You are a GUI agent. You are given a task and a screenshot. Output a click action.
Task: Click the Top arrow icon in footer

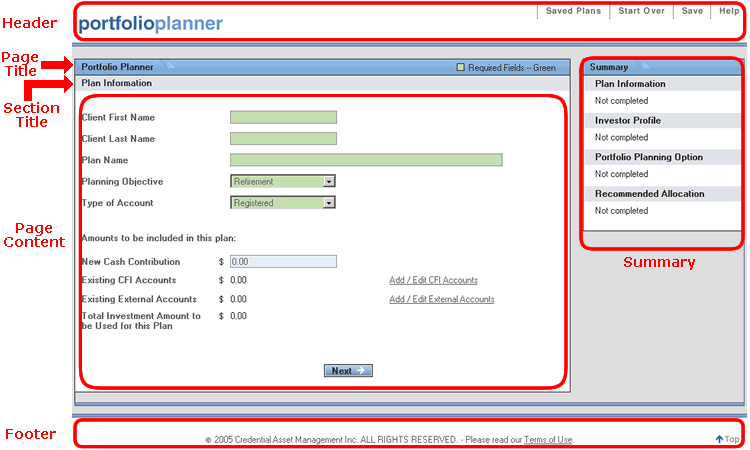pyautogui.click(x=719, y=439)
